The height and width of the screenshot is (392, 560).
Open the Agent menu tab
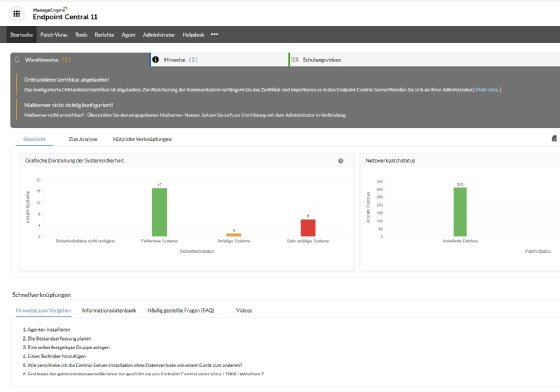point(128,35)
